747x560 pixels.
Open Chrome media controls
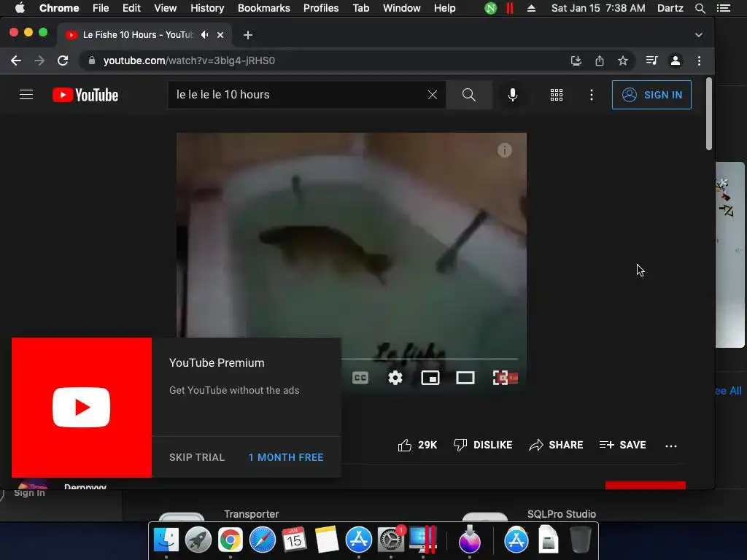tap(651, 61)
